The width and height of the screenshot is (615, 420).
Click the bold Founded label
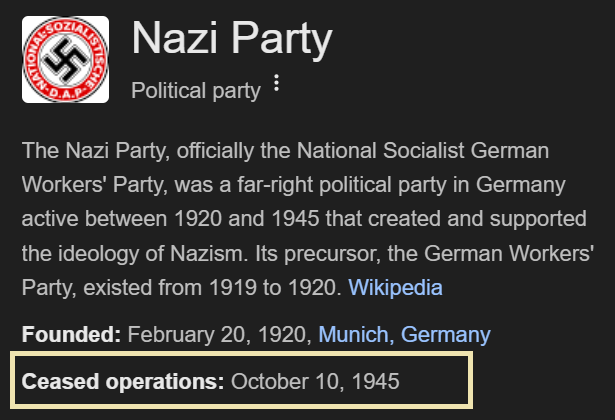71,335
